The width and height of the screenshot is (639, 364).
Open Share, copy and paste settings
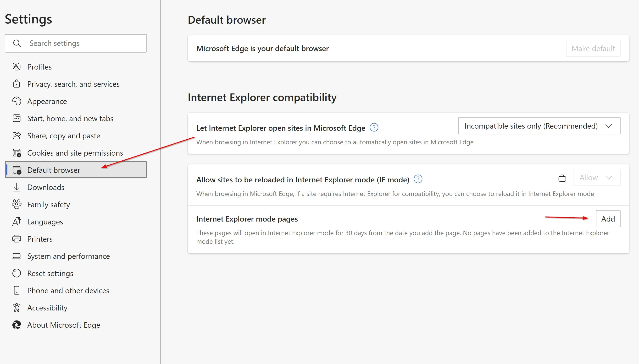tap(76, 136)
